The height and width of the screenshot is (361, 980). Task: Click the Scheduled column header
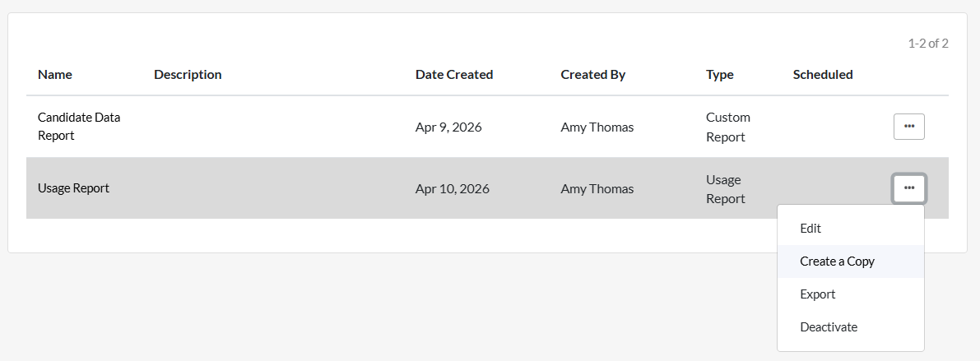[x=823, y=75]
